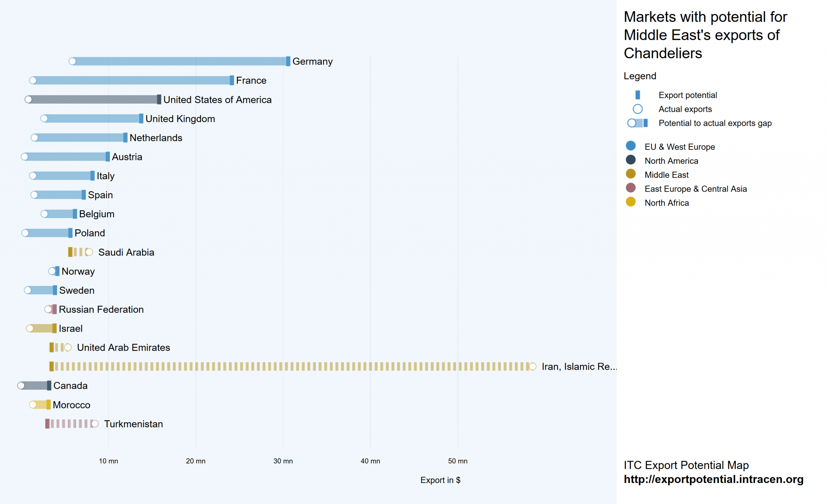Select Middle East legend color dot
The height and width of the screenshot is (504, 827).
631,174
